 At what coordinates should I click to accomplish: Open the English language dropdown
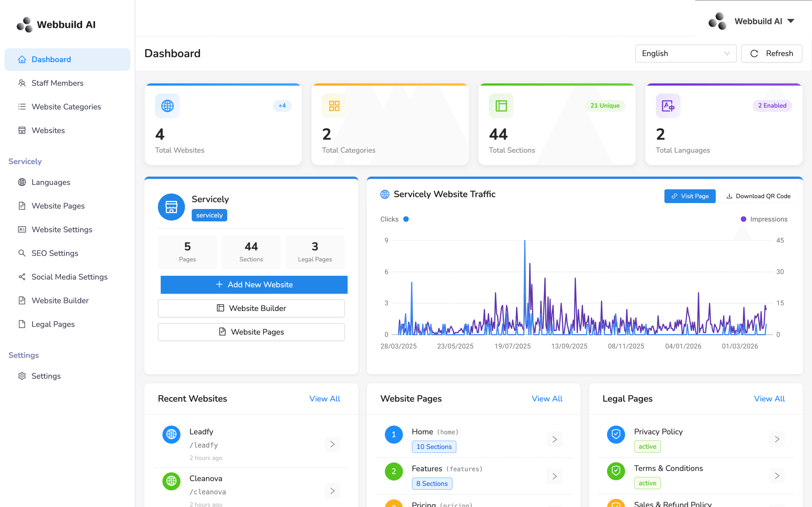click(x=685, y=53)
